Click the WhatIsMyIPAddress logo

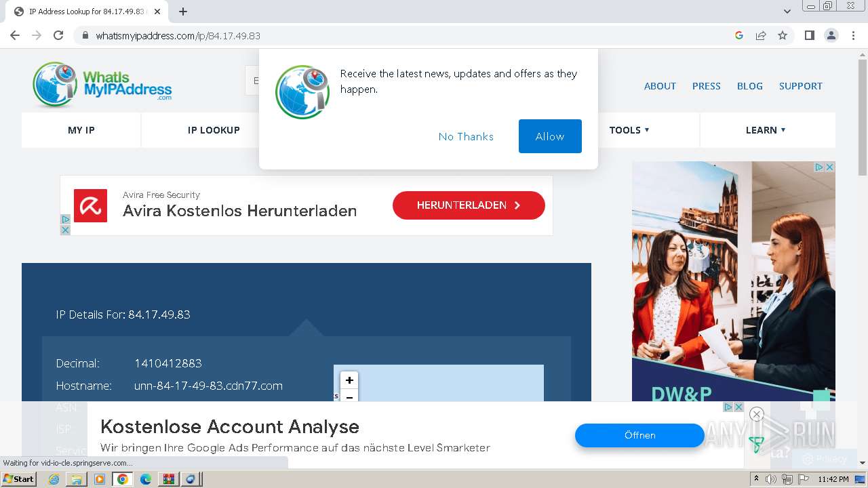pos(102,85)
